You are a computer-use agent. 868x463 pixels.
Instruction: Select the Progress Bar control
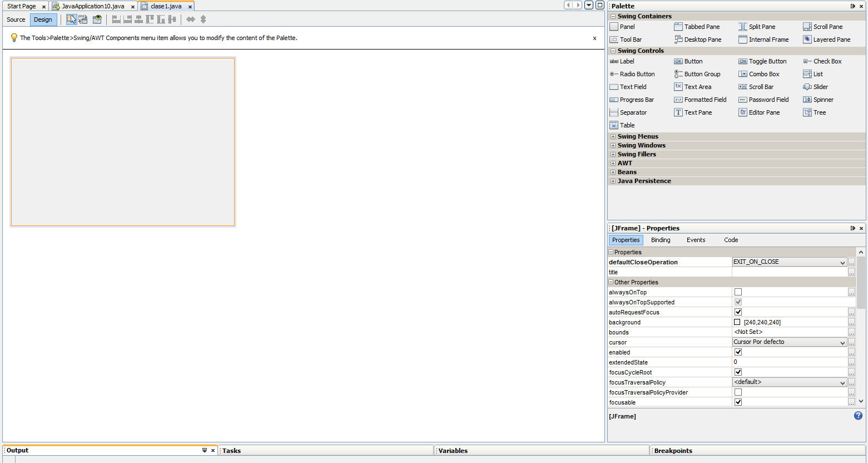tap(632, 100)
